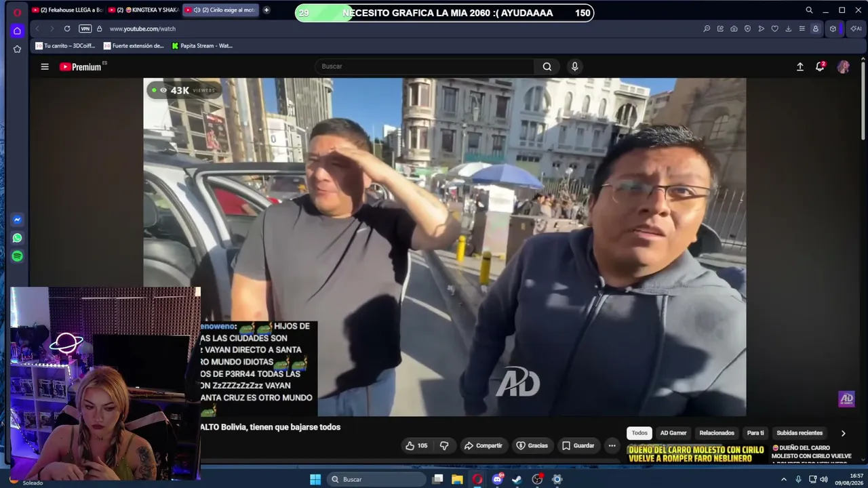Open the more actions three-dot menu
The width and height of the screenshot is (868, 488).
[612, 445]
